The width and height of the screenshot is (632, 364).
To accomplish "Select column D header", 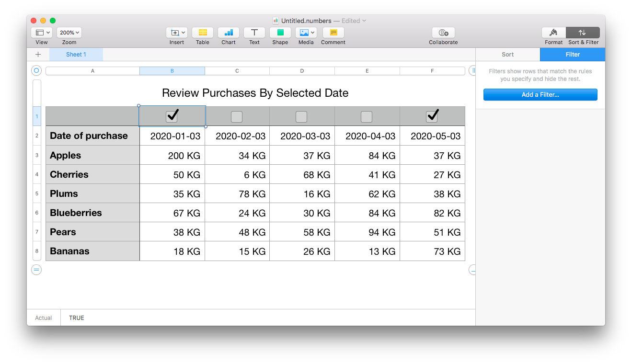I will click(302, 71).
